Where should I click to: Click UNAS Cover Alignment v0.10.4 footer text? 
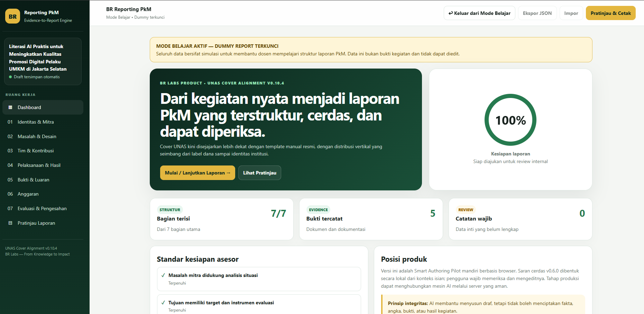(31, 248)
